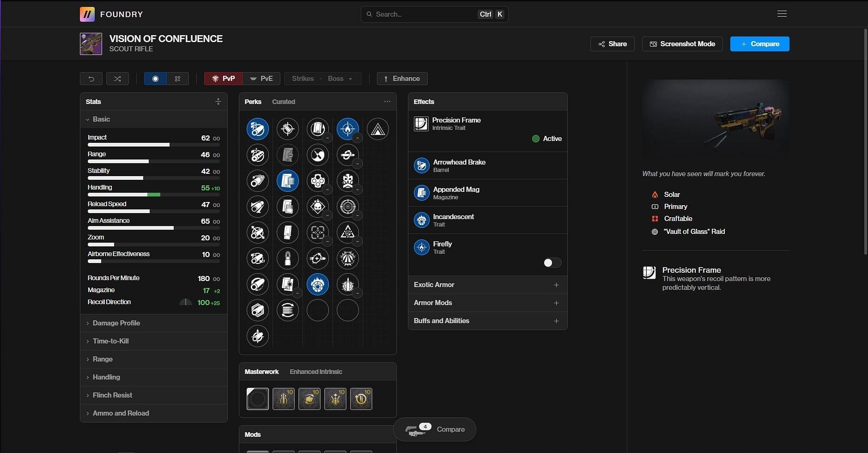
Task: Expand the Armor Mods section
Action: click(488, 303)
